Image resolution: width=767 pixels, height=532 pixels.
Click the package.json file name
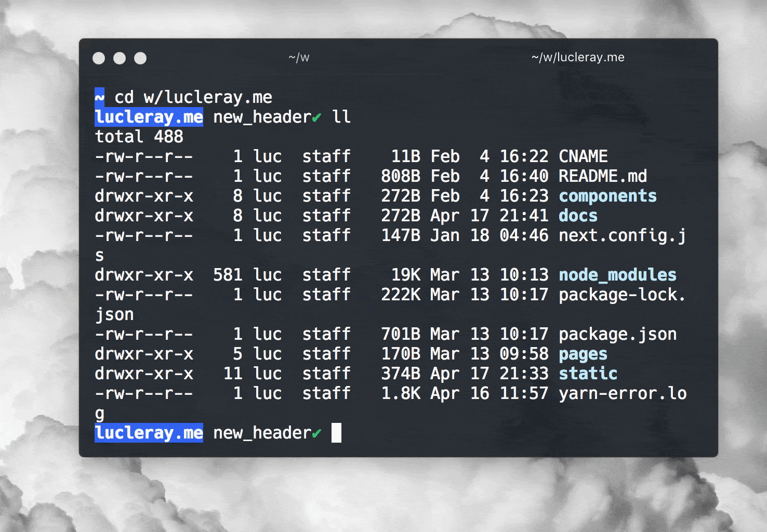[x=617, y=334]
